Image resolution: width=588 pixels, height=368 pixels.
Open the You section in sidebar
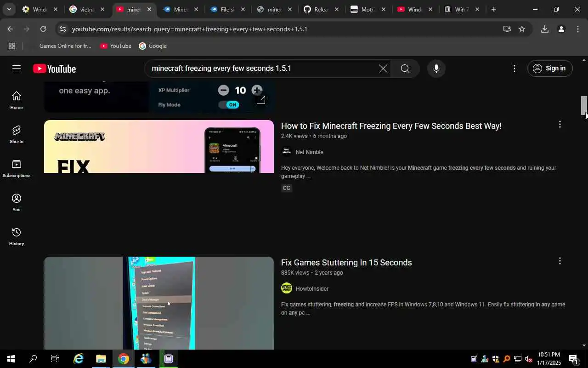pos(17,202)
